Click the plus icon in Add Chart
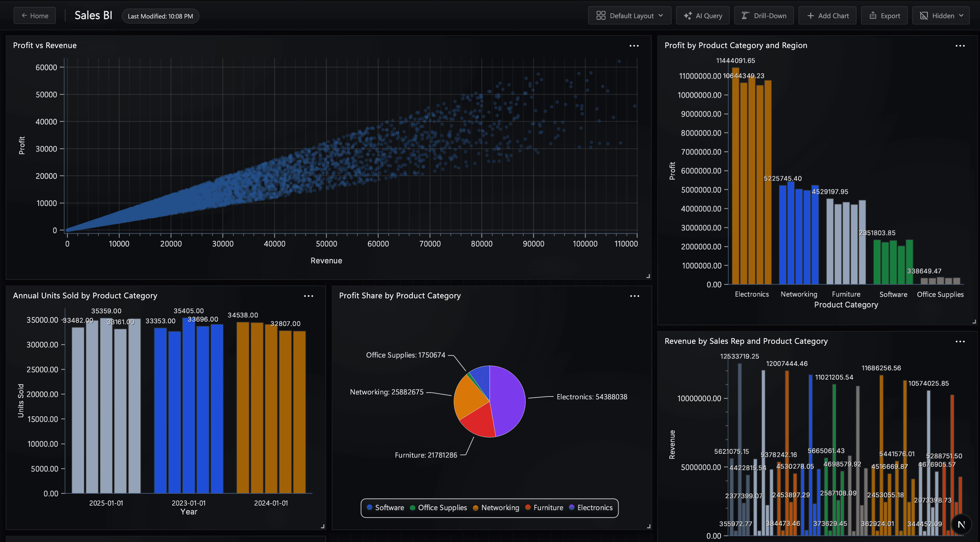980x542 pixels. (x=810, y=16)
